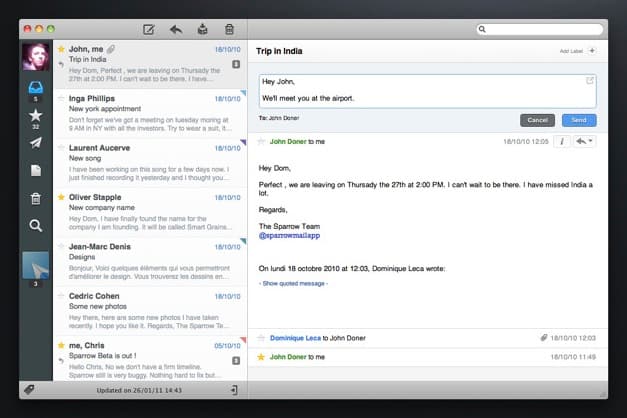Open Trash folder in sidebar
This screenshot has height=418, width=627.
point(36,198)
